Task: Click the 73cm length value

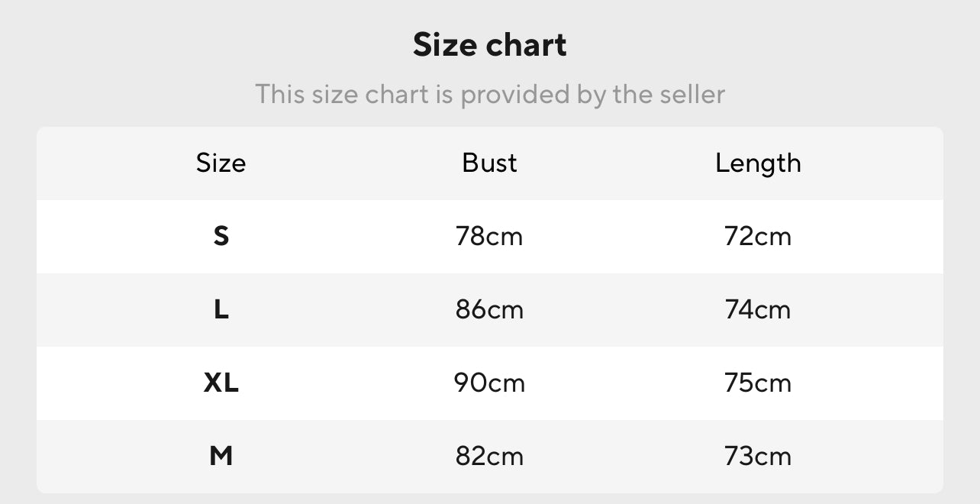Action: (x=758, y=456)
